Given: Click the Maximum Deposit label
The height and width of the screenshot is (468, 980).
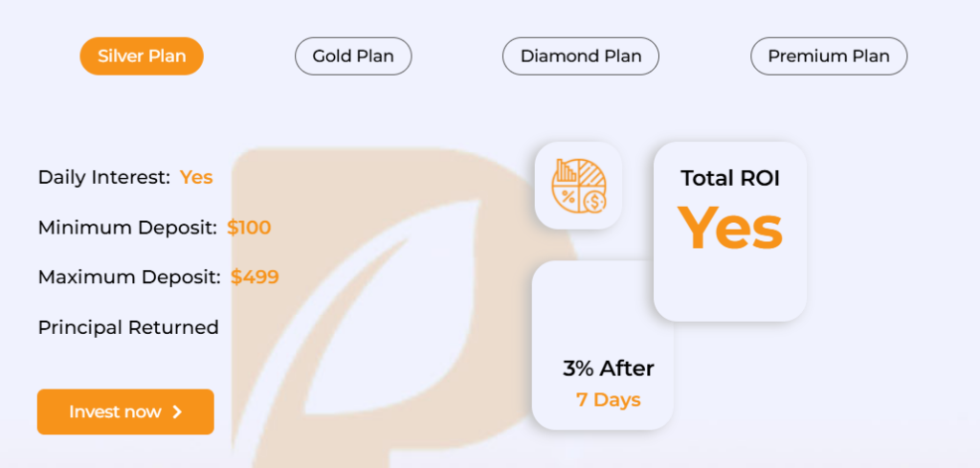Looking at the screenshot, I should pyautogui.click(x=130, y=278).
